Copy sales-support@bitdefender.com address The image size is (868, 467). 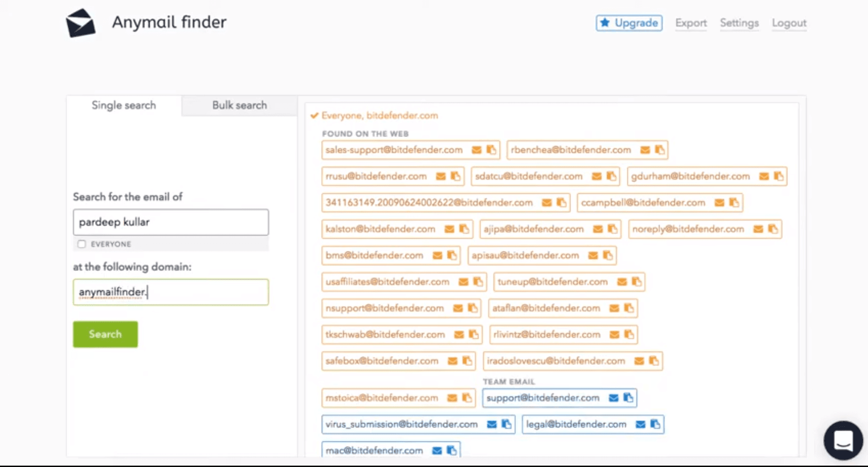tap(491, 150)
